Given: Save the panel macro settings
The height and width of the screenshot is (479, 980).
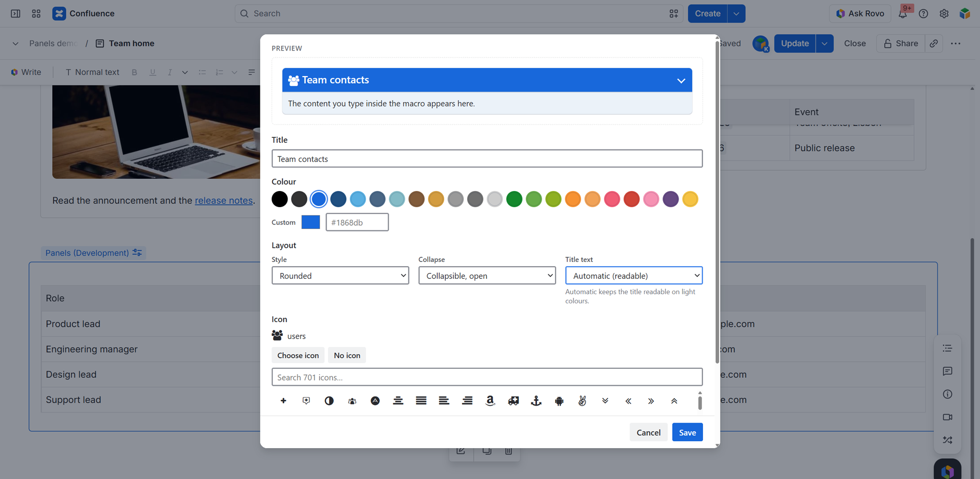Looking at the screenshot, I should [687, 432].
